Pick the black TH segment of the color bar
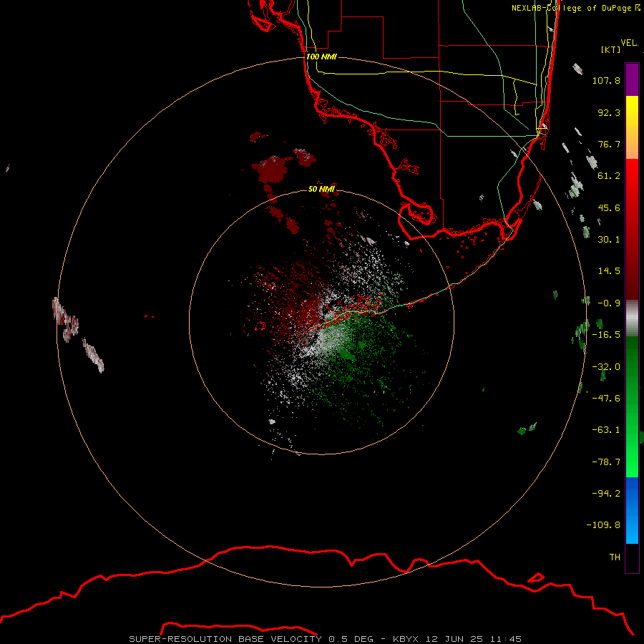Image resolution: width=644 pixels, height=644 pixels. [632, 558]
